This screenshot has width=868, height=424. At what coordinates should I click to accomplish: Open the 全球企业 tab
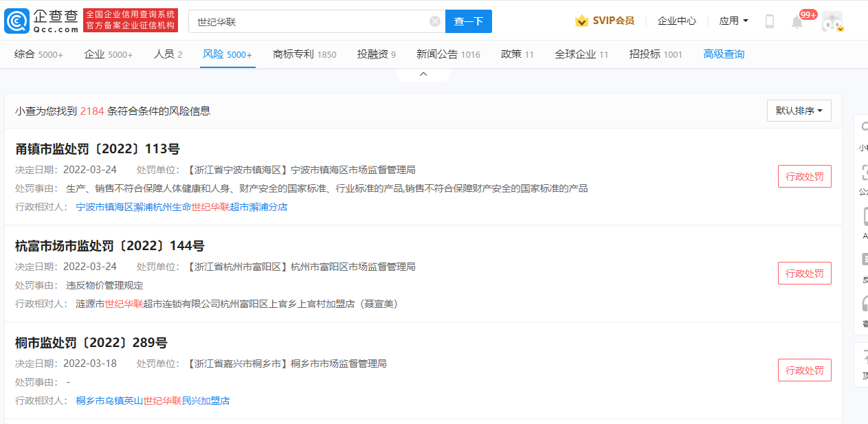(x=581, y=54)
